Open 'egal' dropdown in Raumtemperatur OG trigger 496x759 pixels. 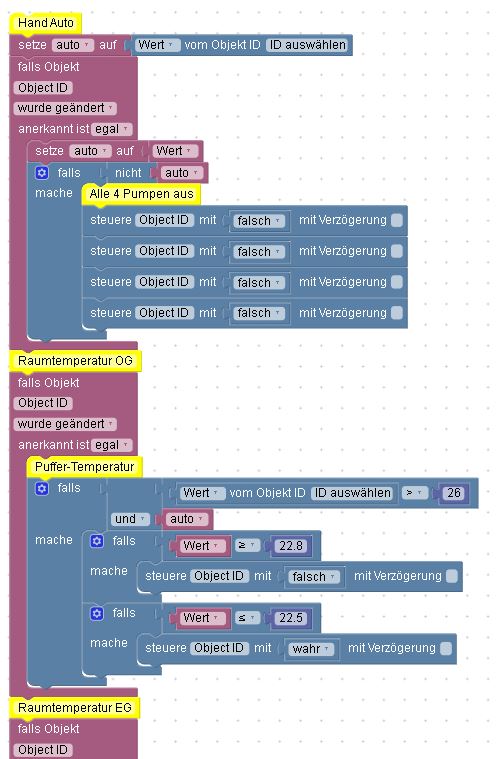(x=111, y=445)
